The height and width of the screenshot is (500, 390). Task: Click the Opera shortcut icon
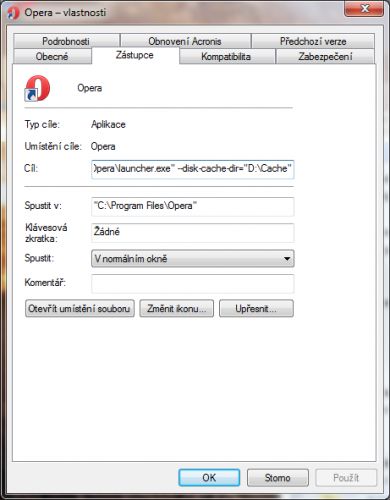pyautogui.click(x=37, y=88)
